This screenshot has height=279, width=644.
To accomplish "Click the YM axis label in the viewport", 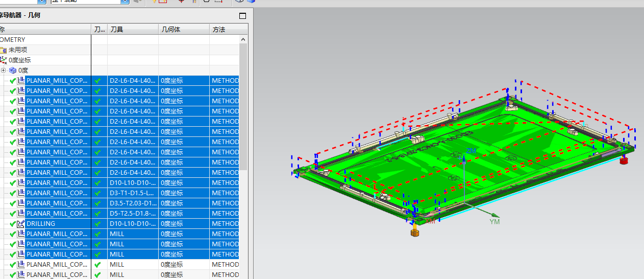I will pos(494,222).
